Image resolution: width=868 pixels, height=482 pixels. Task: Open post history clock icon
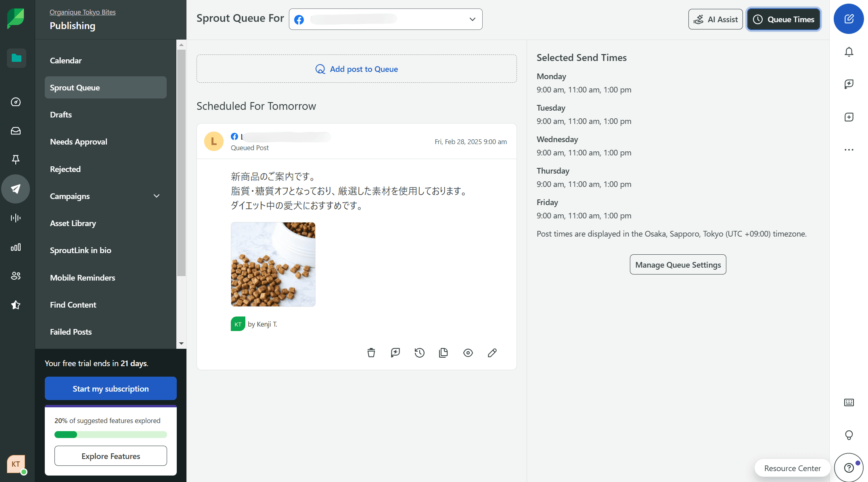click(x=419, y=353)
